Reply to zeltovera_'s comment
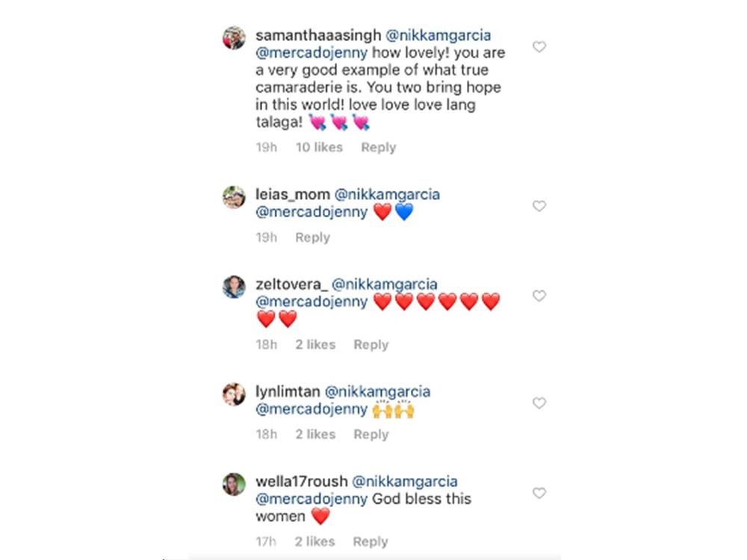Viewport: 747px width, 560px height. (x=371, y=345)
